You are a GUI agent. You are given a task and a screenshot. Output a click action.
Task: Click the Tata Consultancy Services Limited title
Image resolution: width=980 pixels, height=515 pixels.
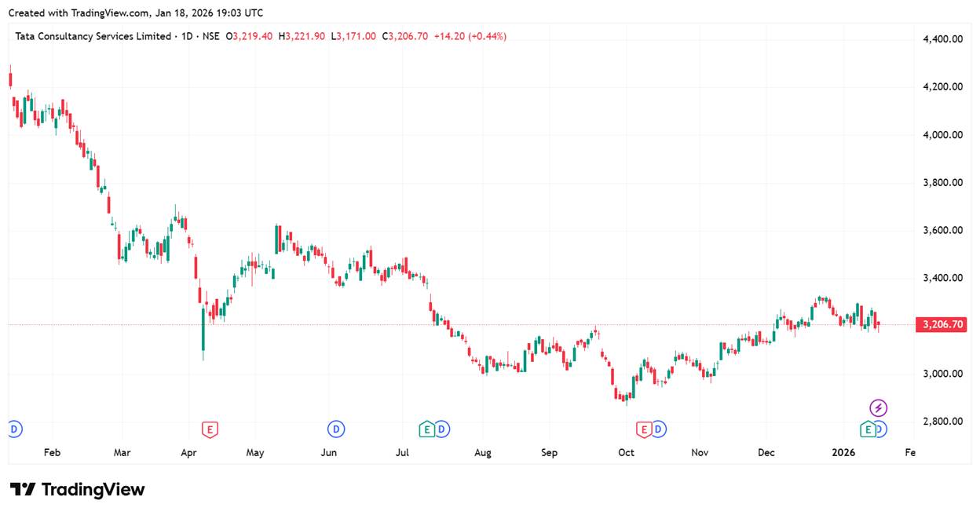[x=93, y=36]
